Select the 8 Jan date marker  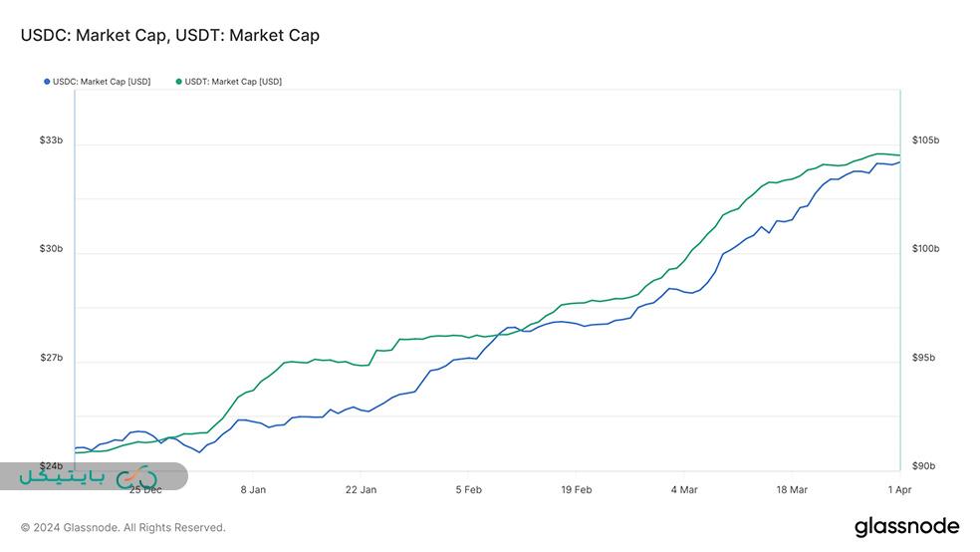pos(253,489)
